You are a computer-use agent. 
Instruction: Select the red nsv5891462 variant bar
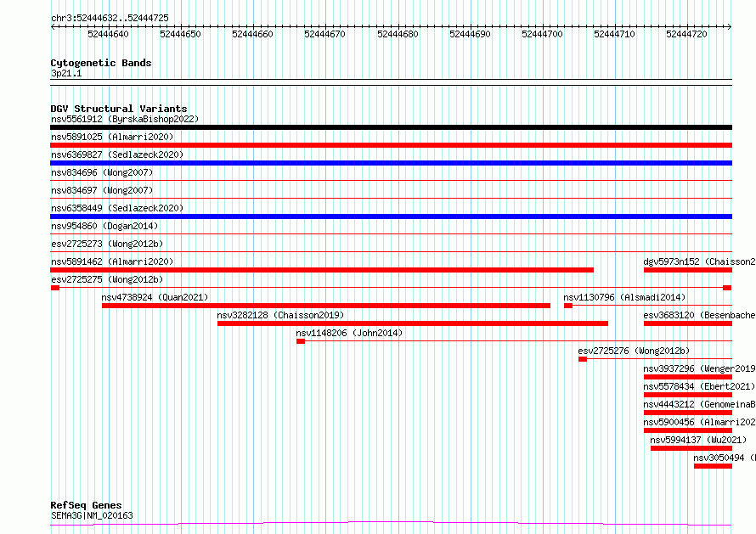click(x=322, y=270)
